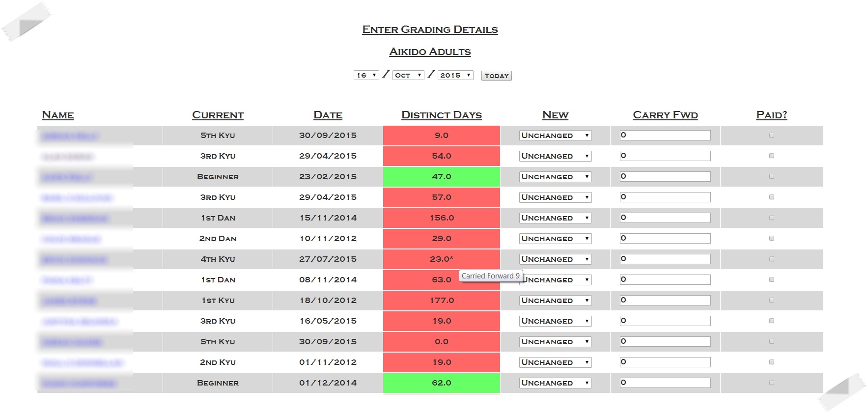Image resolution: width=868 pixels, height=413 pixels.
Task: Toggle Paid checkbox for the 177.0 days row
Action: [771, 300]
